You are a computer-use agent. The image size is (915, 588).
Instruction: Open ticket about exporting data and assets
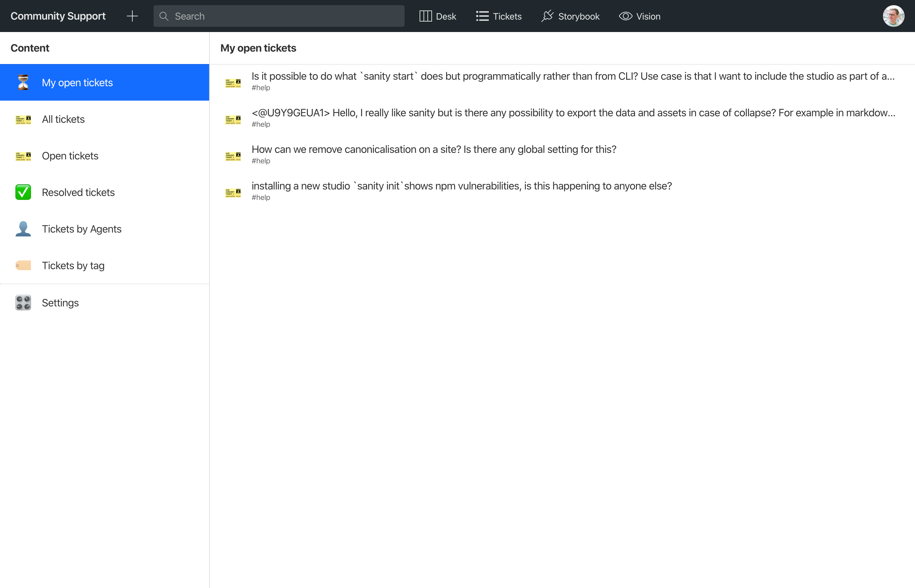tap(573, 113)
